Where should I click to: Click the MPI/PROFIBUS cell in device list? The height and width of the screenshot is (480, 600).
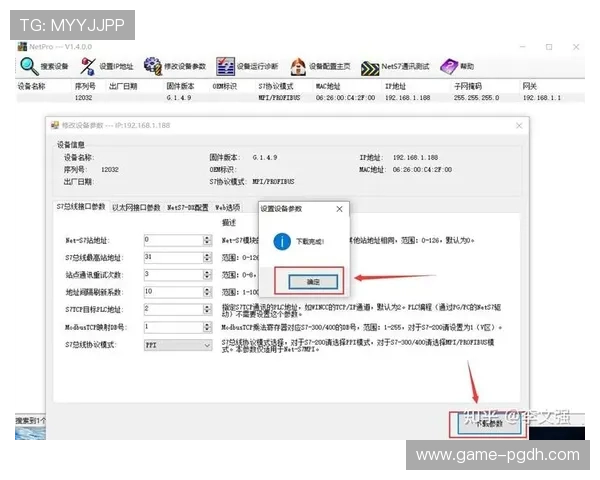279,98
